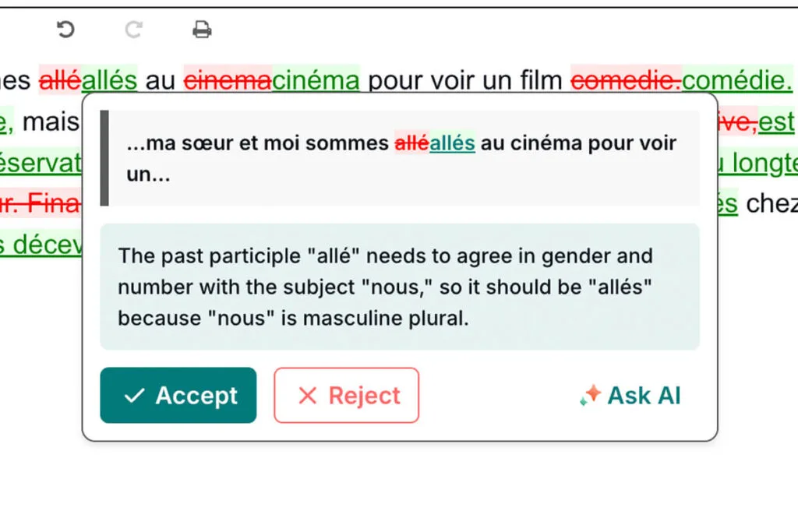The image size is (798, 532).
Task: Open Ask AI for this suggestion
Action: (x=630, y=396)
